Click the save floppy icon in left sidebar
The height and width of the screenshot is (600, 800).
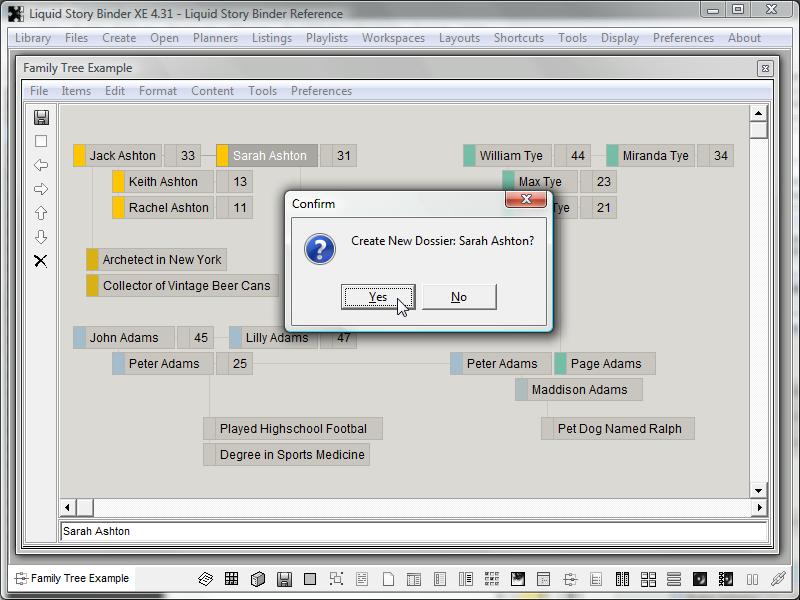click(41, 117)
